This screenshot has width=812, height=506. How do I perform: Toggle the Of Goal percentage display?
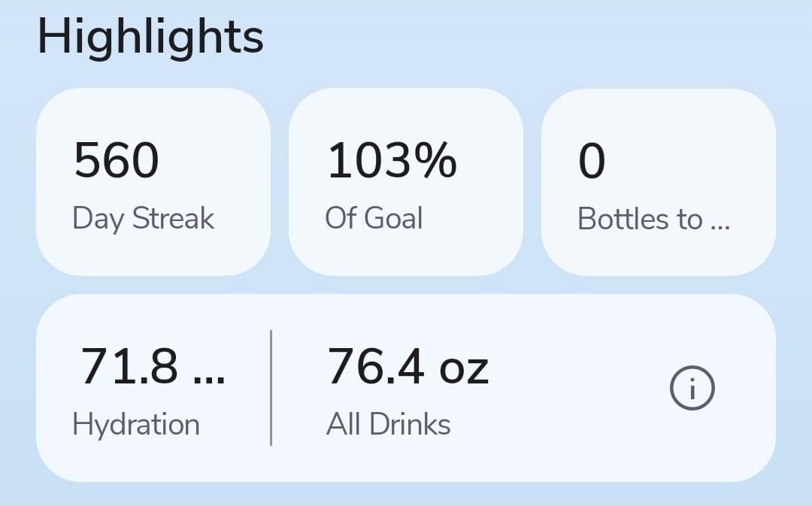click(374, 218)
